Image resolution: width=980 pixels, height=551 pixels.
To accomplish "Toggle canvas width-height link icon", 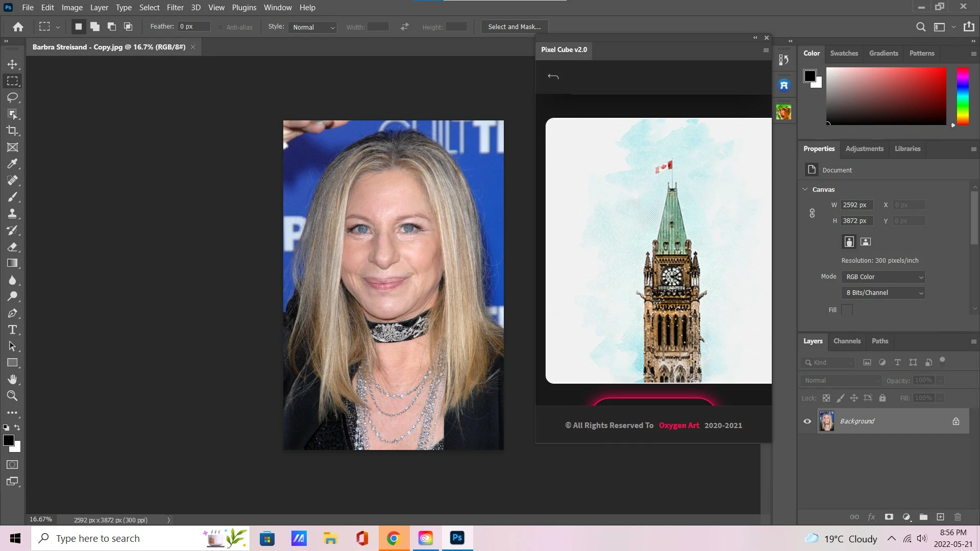I will pos(812,213).
